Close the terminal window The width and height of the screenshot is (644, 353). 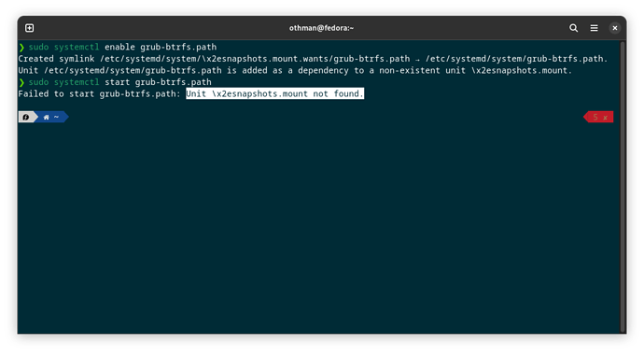tap(614, 28)
